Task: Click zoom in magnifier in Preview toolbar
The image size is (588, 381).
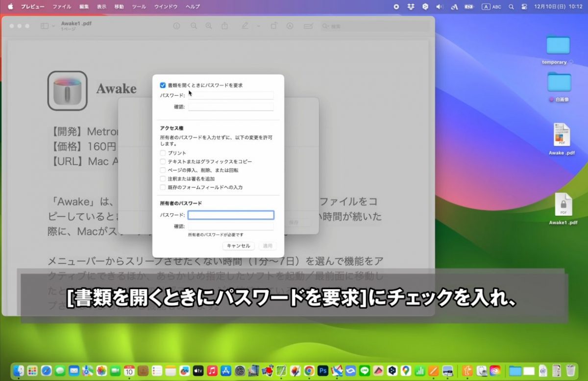Action: coord(209,26)
